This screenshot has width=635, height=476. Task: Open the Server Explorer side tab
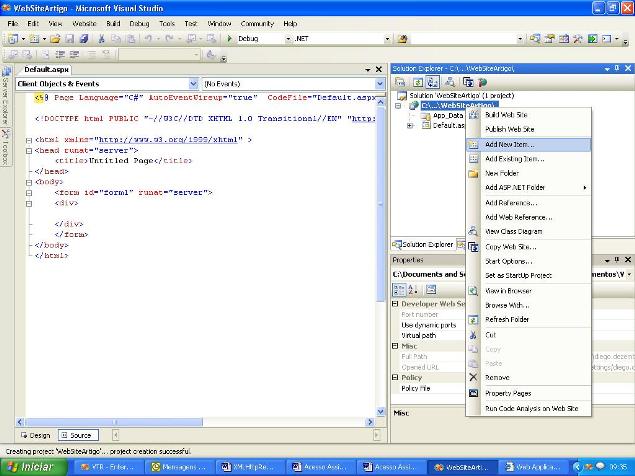click(x=6, y=95)
